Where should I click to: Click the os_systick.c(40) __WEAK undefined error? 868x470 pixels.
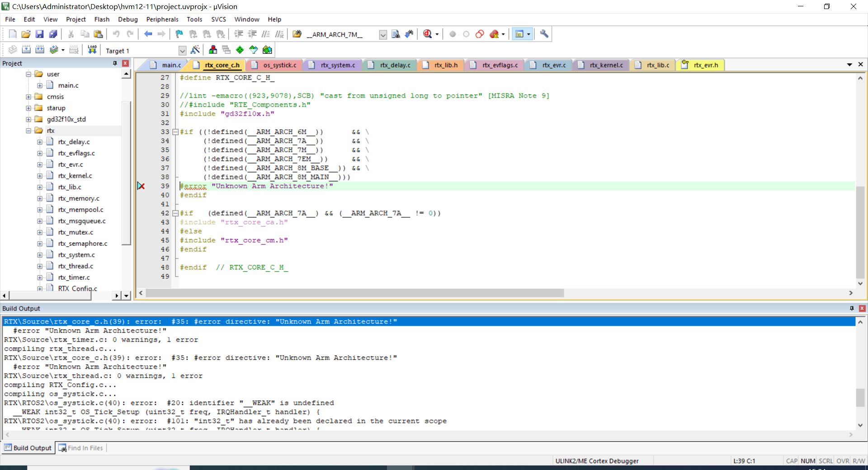coord(169,403)
